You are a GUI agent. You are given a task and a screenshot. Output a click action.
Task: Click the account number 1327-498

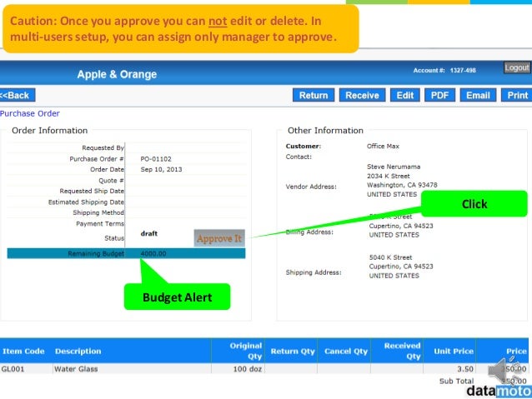tap(463, 71)
